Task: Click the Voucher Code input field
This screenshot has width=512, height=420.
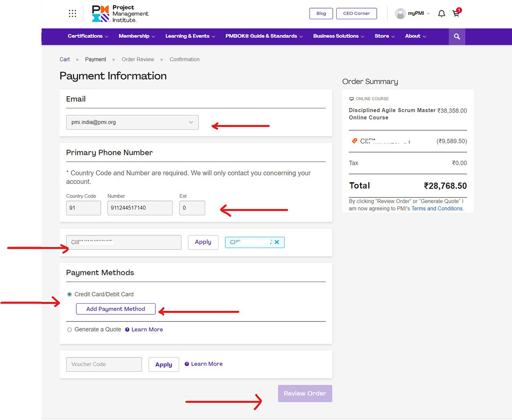Action: [x=104, y=365]
